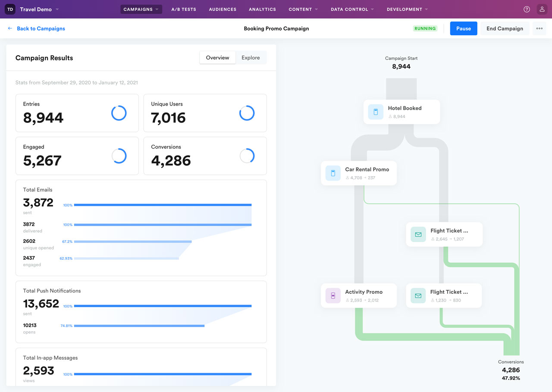Click the envelope icon of Flight Ticket node with 1,230 users
This screenshot has width=552, height=392.
click(x=418, y=296)
